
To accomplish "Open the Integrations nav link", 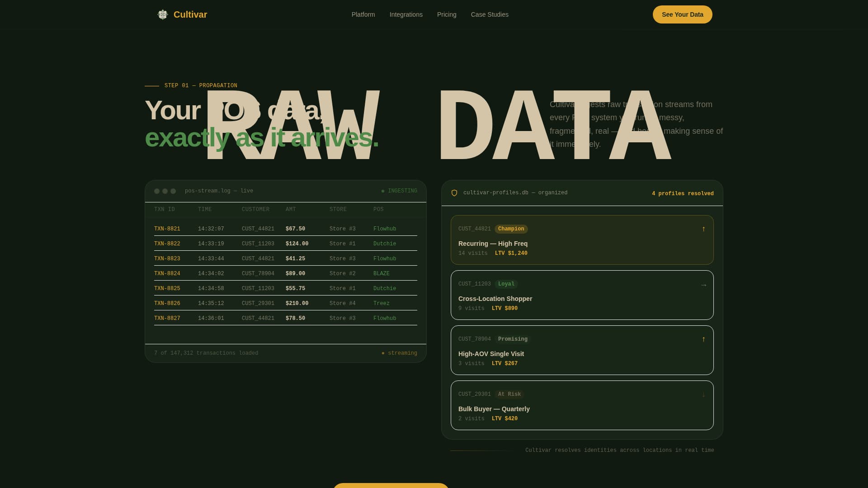I will pyautogui.click(x=406, y=14).
